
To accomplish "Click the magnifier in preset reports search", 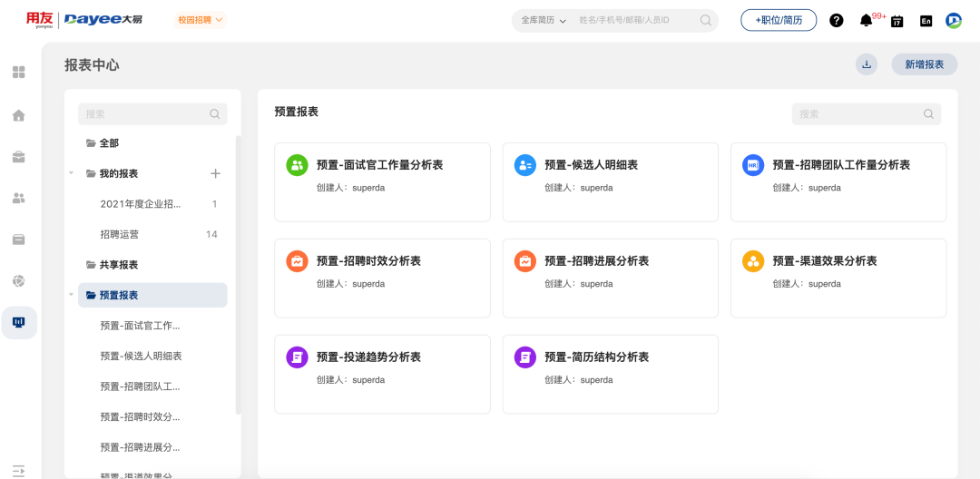I will (x=929, y=114).
